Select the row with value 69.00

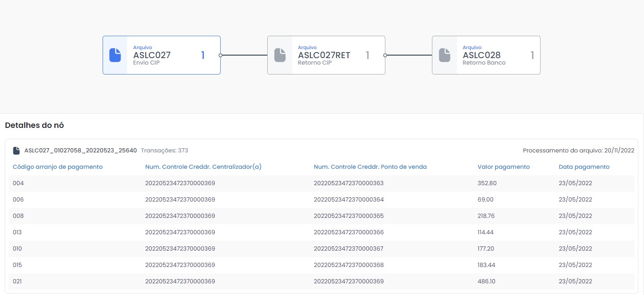[x=321, y=199]
